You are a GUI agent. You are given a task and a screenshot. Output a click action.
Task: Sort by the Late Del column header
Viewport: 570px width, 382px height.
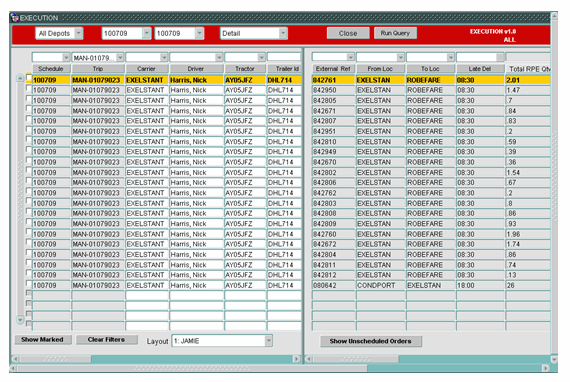(x=480, y=69)
